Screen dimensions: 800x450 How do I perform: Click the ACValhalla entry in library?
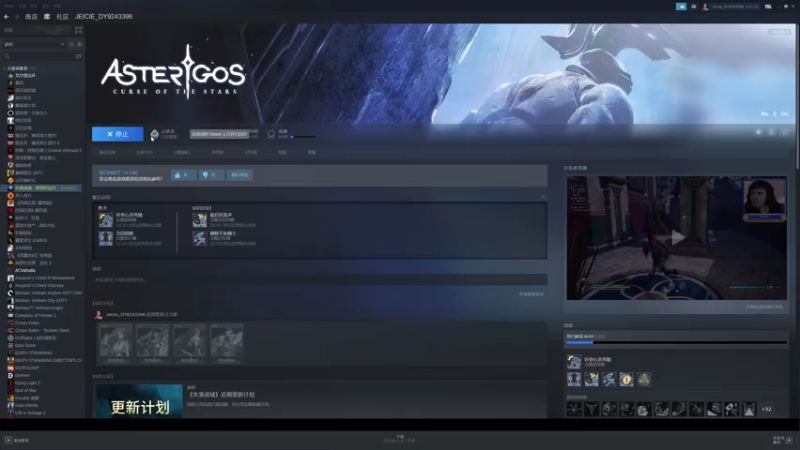tap(25, 270)
